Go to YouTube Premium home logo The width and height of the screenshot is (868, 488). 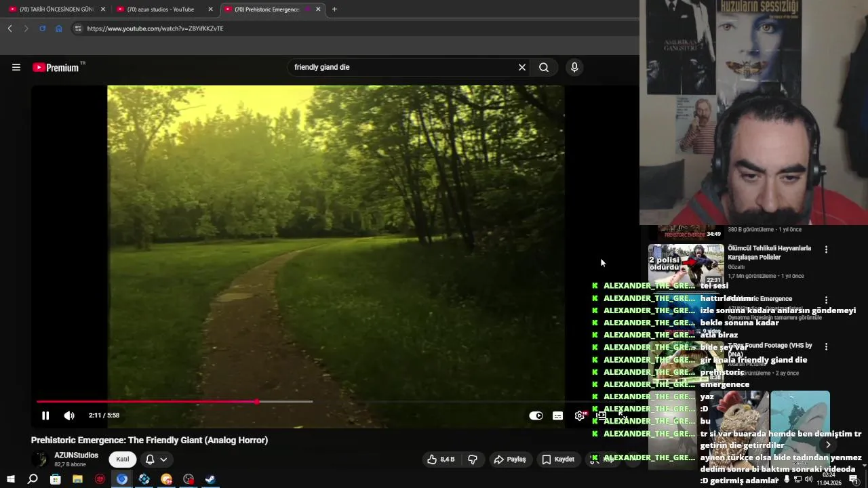click(56, 67)
